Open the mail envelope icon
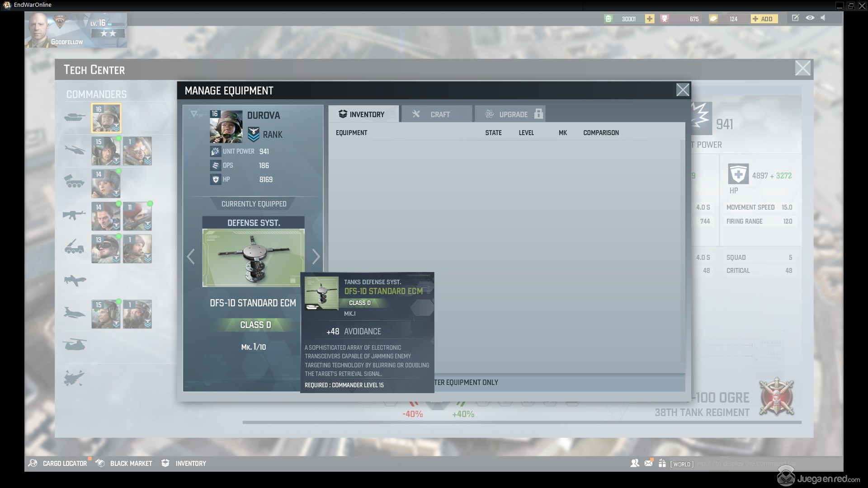Screen dimensions: 868x488 click(x=649, y=463)
